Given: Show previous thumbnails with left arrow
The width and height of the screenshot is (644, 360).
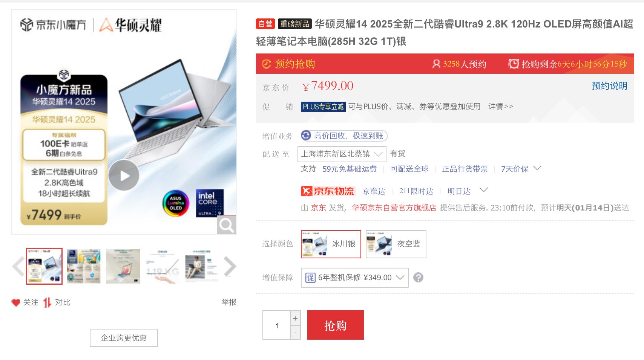Looking at the screenshot, I should pyautogui.click(x=18, y=266).
